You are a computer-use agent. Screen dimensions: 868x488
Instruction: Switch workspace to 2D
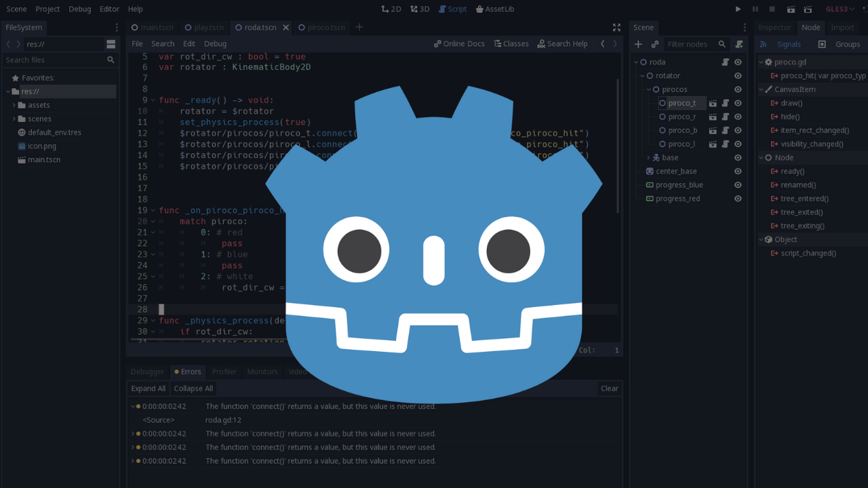(391, 9)
